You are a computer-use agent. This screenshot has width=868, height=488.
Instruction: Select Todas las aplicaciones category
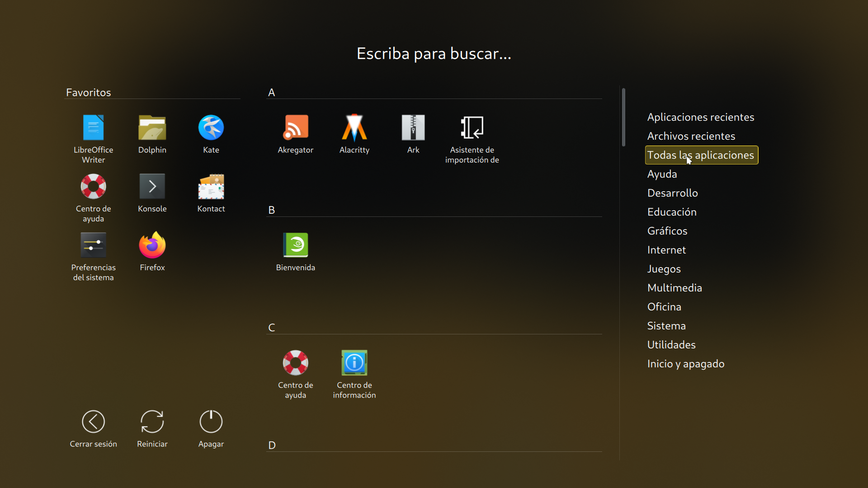click(701, 155)
